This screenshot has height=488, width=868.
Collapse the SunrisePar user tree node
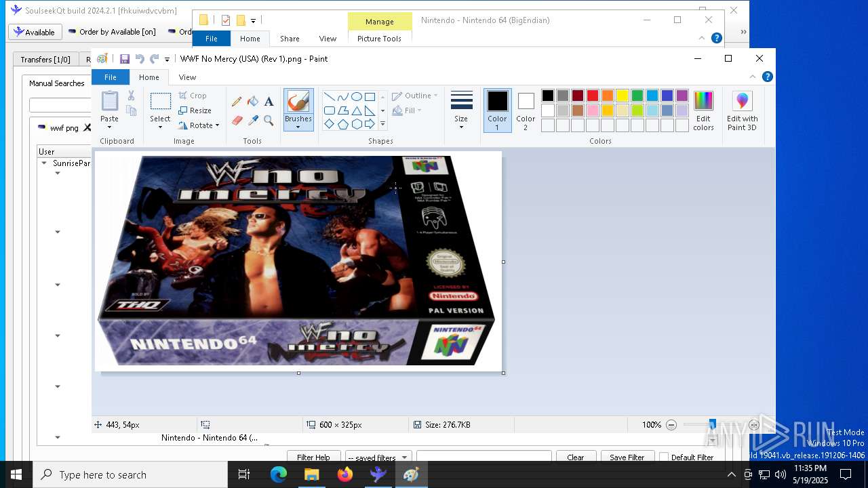[44, 163]
